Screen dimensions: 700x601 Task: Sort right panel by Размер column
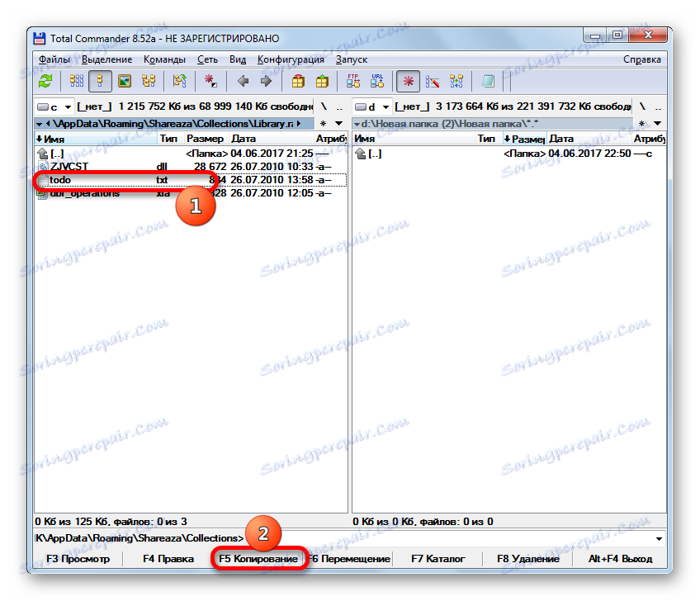pos(524,139)
